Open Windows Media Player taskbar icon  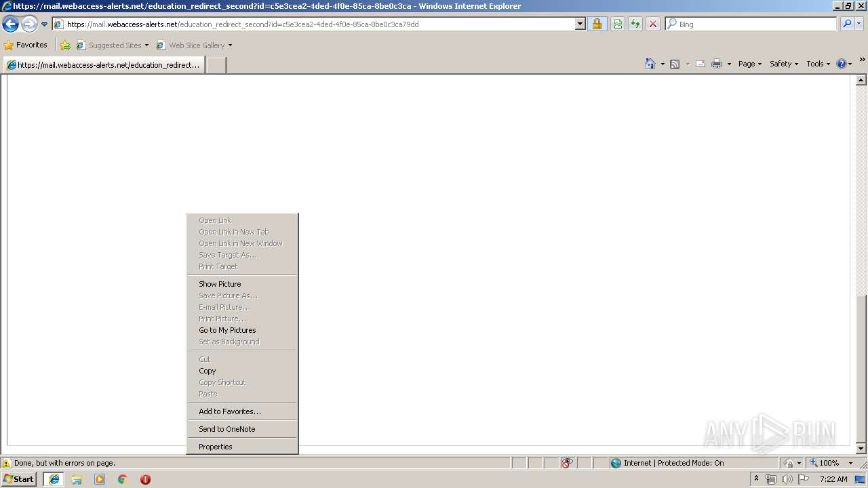coord(100,479)
